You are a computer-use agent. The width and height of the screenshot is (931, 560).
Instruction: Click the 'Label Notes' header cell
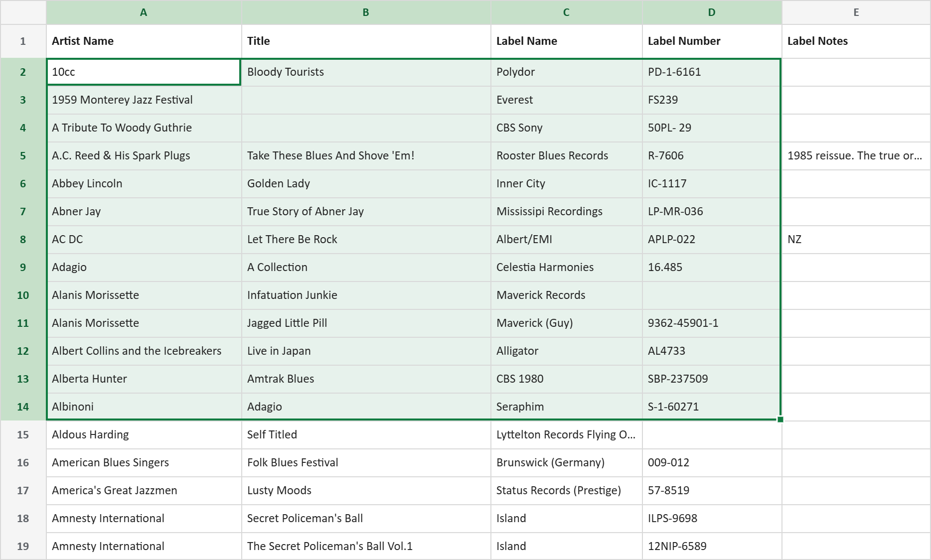pos(856,41)
